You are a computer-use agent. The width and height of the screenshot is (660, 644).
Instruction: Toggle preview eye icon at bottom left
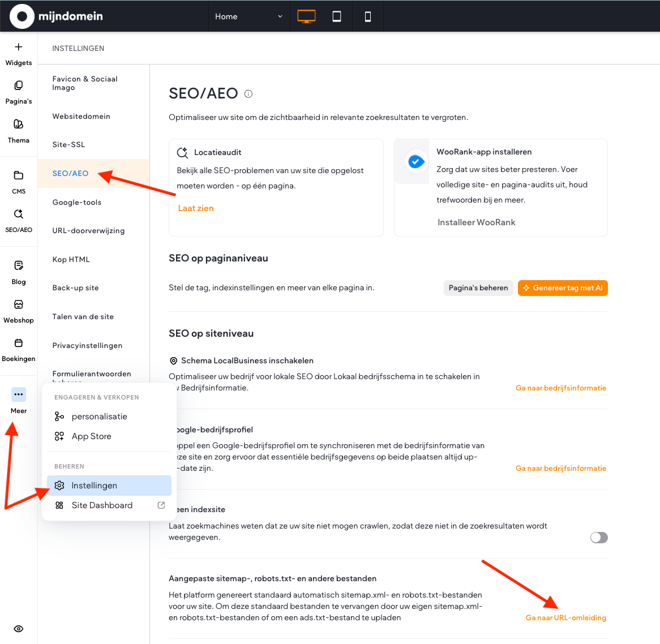coord(19,629)
